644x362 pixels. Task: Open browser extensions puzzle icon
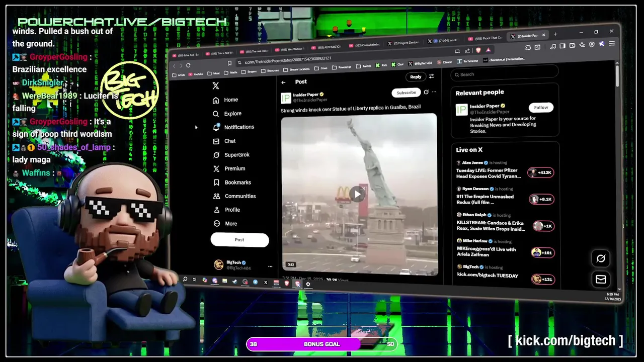point(528,47)
